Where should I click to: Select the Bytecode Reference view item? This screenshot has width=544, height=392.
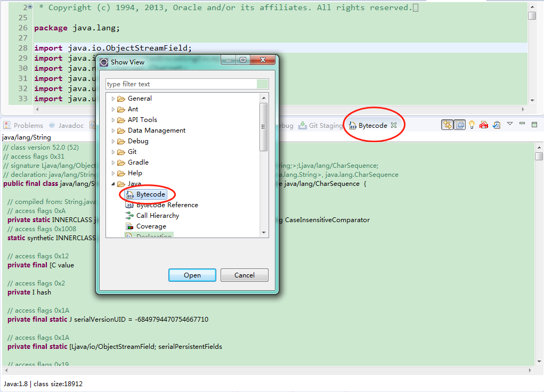pyautogui.click(x=167, y=205)
